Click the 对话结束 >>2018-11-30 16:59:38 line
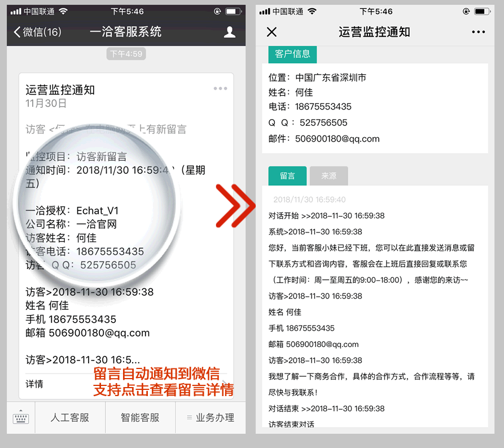 tap(326, 409)
